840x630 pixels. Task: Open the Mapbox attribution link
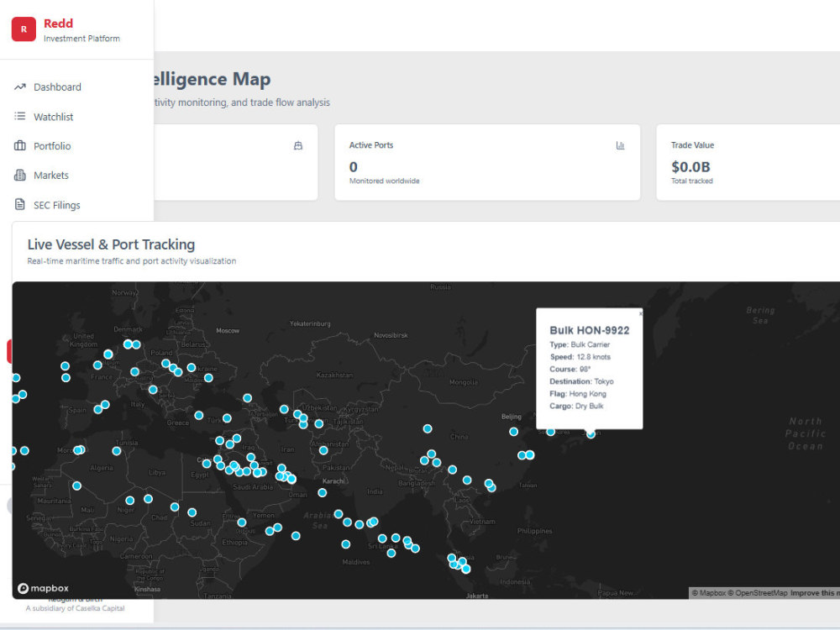pyautogui.click(x=709, y=593)
